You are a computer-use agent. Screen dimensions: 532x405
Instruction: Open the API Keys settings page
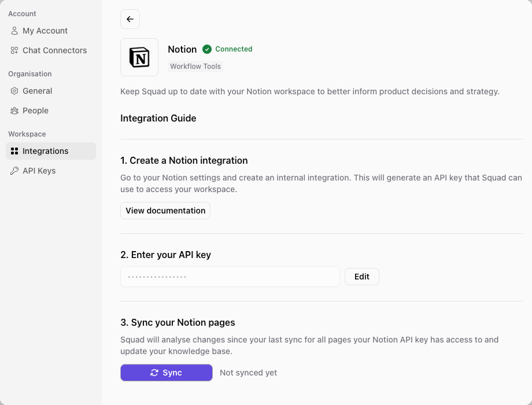(x=38, y=171)
